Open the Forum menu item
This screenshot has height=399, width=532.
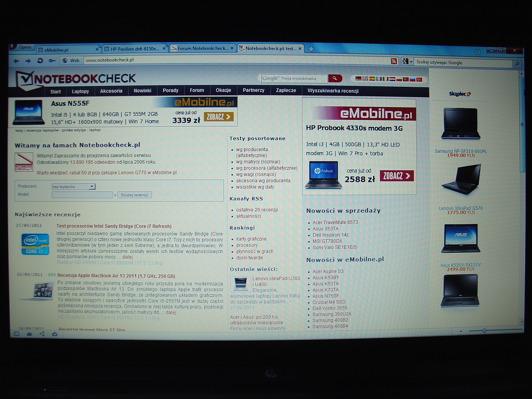click(x=197, y=90)
